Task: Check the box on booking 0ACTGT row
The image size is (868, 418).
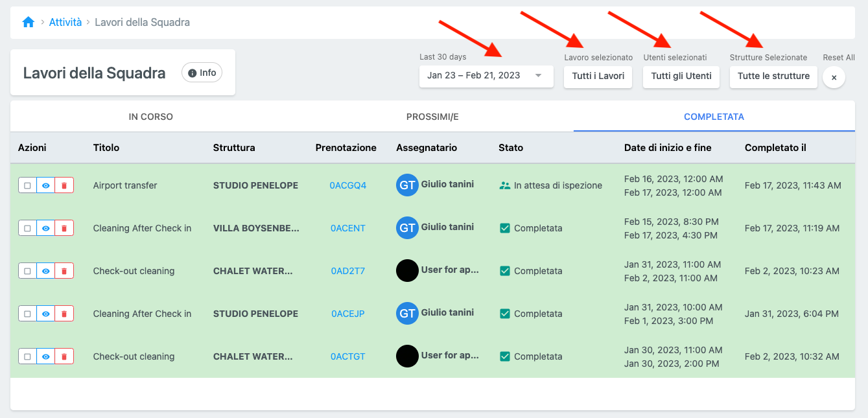Action: pos(27,356)
